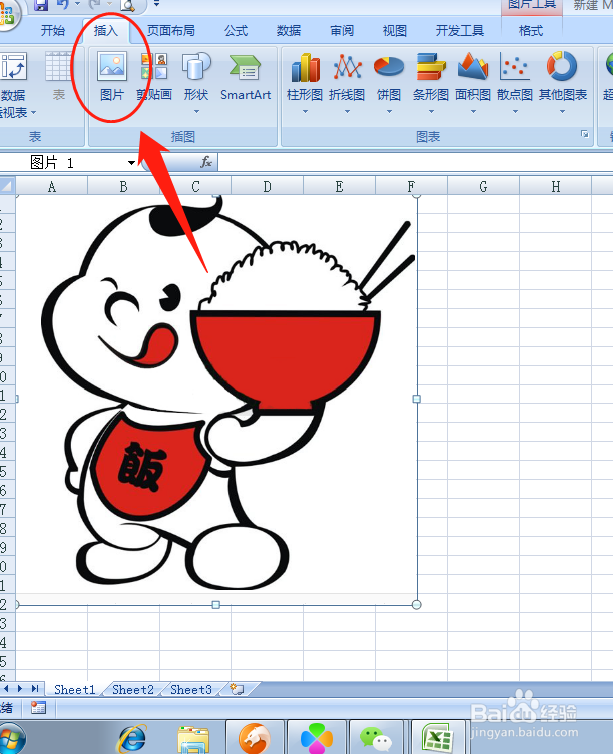Image resolution: width=613 pixels, height=754 pixels.
Task: Open the file explorer folder on taskbar
Action: pyautogui.click(x=193, y=740)
